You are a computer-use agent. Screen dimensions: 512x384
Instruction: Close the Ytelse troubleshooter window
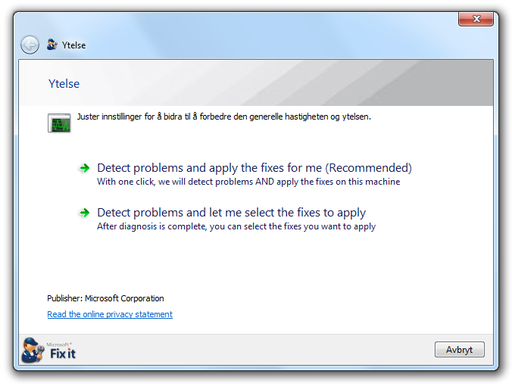(x=476, y=19)
